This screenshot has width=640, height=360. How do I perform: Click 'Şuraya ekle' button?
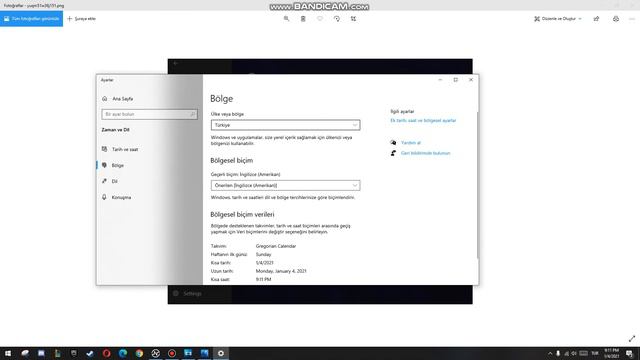coord(81,19)
